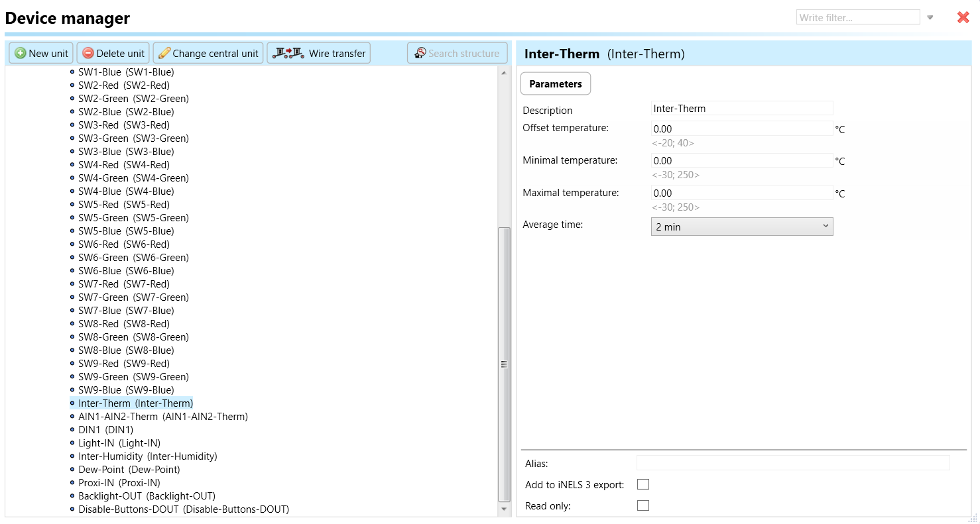
Task: Click the Search structure magnifier icon
Action: [420, 53]
